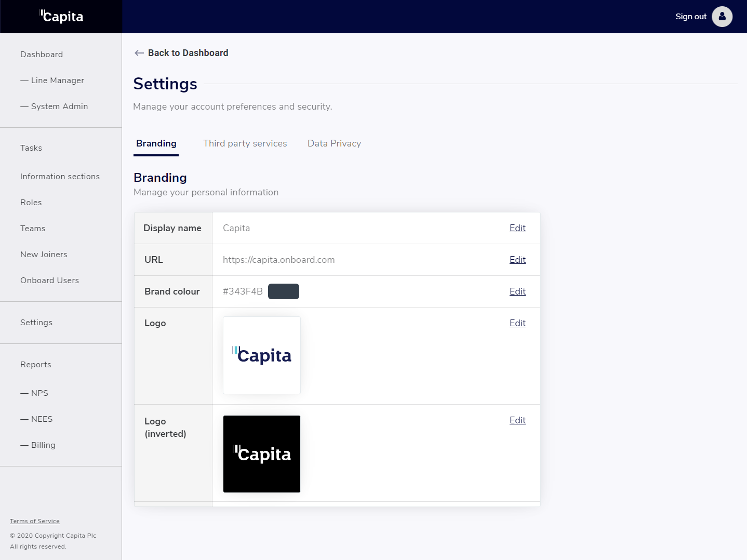Switch to the Third party services tab
The image size is (747, 560).
click(x=245, y=143)
